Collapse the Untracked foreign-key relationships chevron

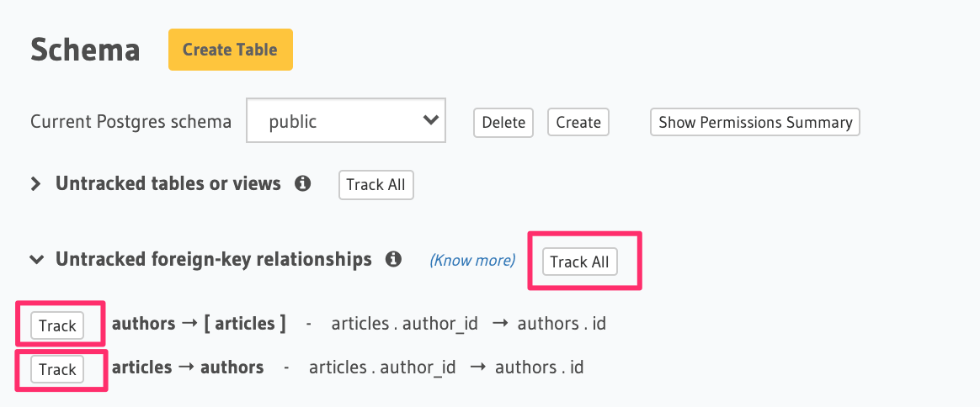click(x=36, y=260)
